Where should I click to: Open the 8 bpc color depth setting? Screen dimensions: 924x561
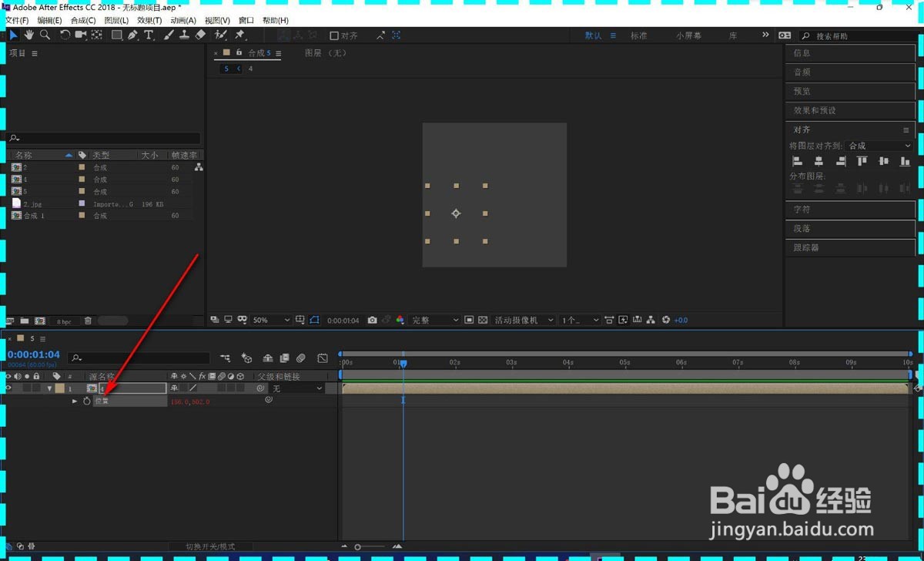(64, 321)
